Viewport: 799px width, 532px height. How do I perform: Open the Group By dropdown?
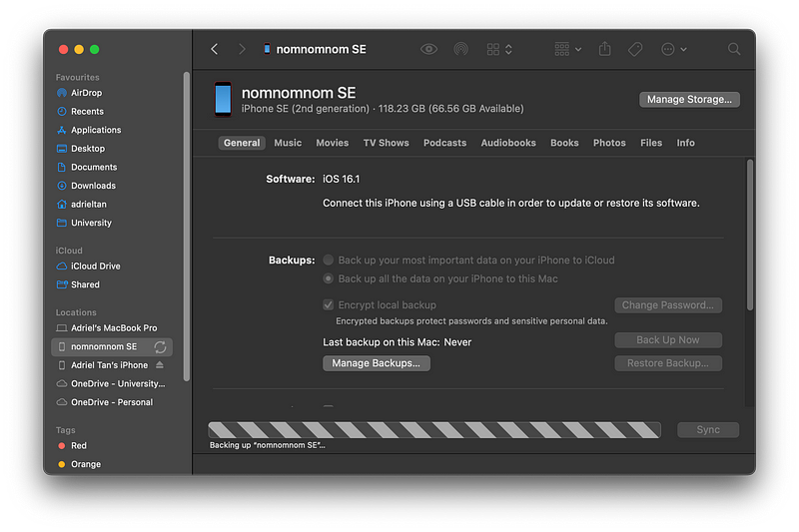567,49
